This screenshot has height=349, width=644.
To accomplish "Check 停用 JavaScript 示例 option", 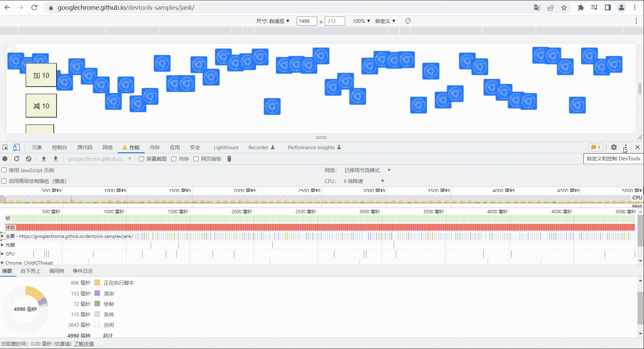I will [x=4, y=170].
